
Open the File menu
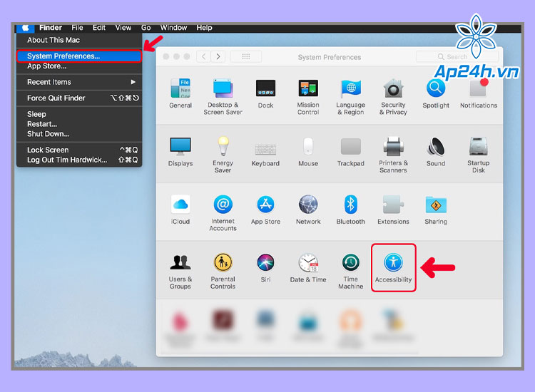(x=77, y=28)
